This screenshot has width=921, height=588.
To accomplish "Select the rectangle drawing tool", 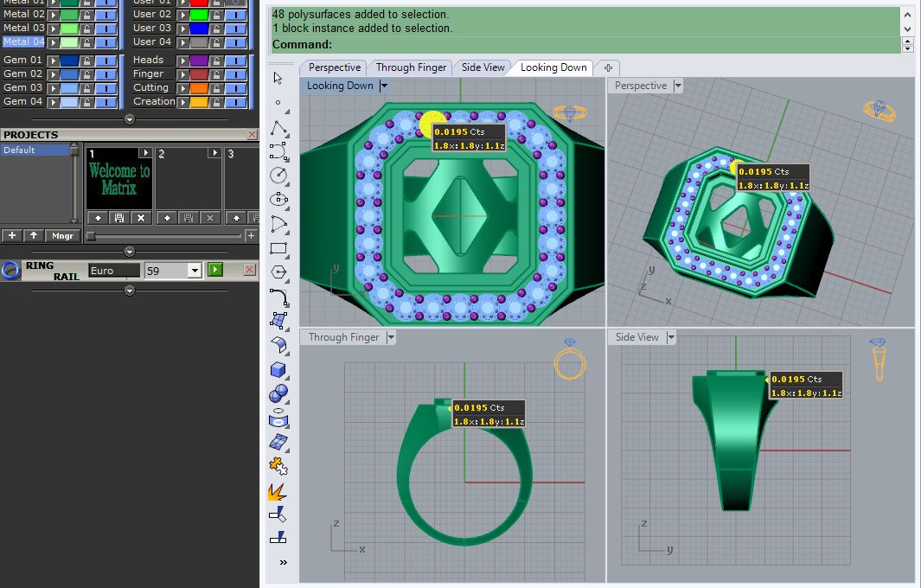I will 278,249.
